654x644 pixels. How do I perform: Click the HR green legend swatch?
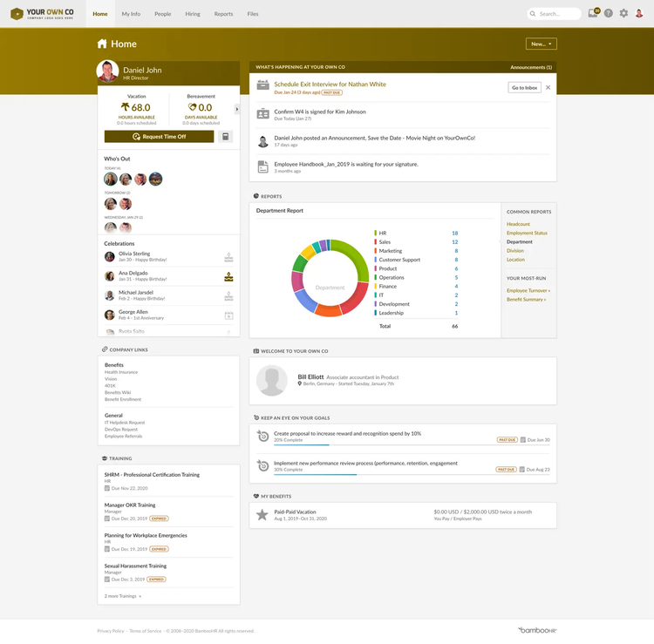[x=375, y=233]
